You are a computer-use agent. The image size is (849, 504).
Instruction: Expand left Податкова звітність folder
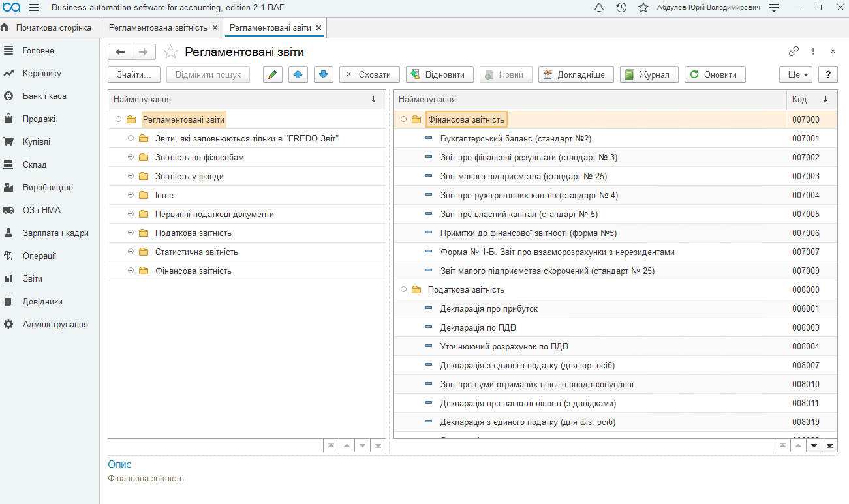tap(131, 233)
